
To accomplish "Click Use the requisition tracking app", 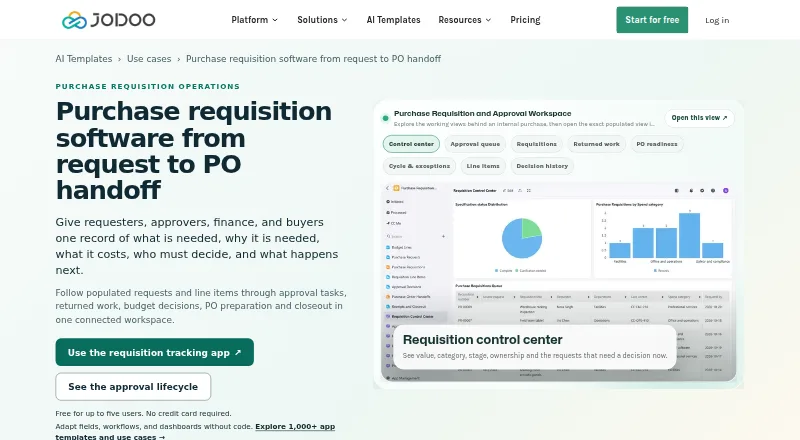I will [x=155, y=352].
